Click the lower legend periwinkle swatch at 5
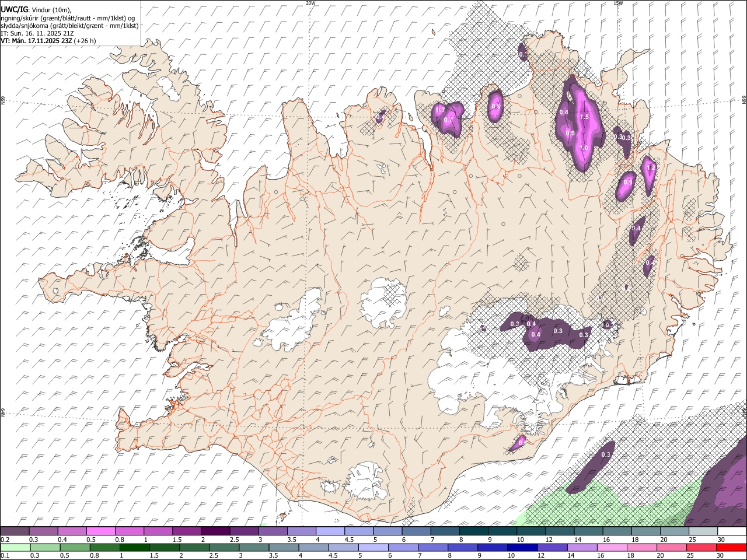The image size is (747, 560). point(373,547)
